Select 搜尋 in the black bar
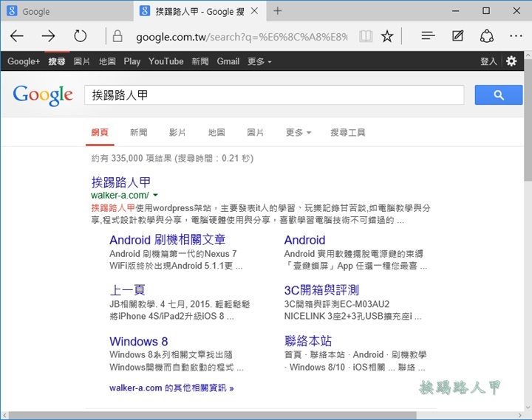The image size is (532, 420). [57, 61]
